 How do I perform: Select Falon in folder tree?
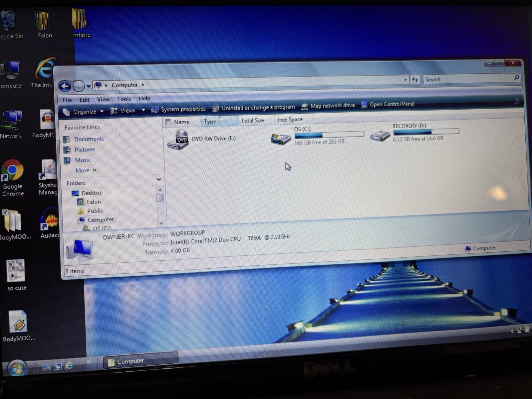click(89, 202)
